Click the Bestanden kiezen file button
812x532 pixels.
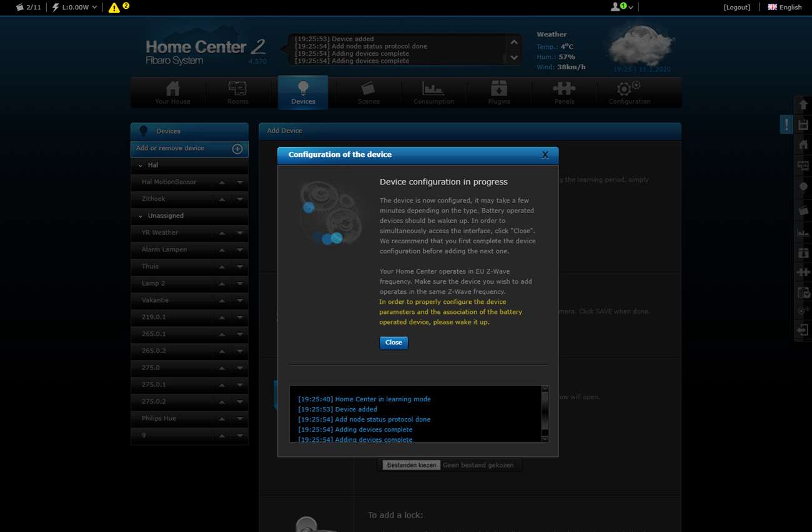412,465
